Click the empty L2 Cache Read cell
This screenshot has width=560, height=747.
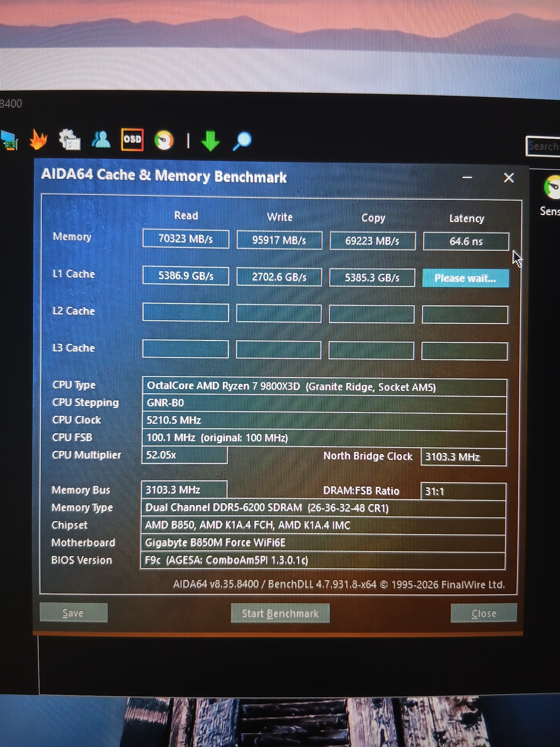click(x=186, y=312)
